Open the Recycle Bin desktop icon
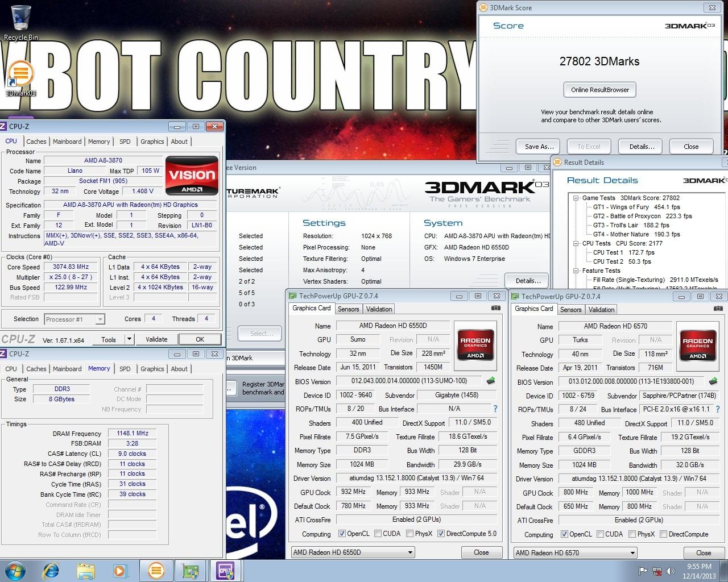The height and width of the screenshot is (582, 728). click(x=20, y=23)
